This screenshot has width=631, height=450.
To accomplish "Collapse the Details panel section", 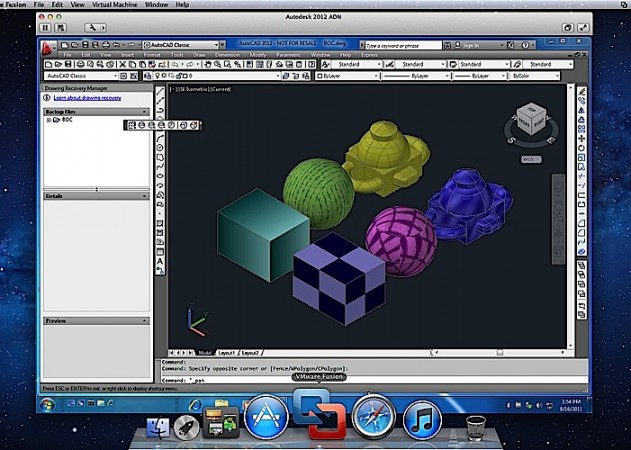I will pos(145,196).
